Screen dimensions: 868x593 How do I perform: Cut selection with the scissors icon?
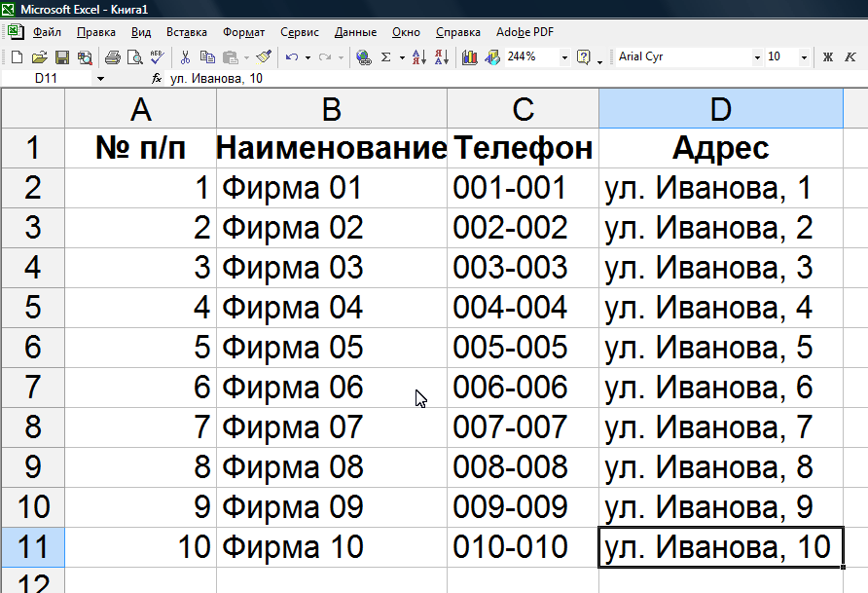click(185, 57)
